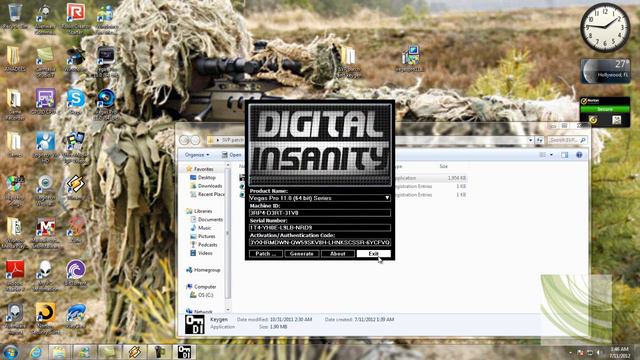Select OS (C:) drive in Explorer
640x360 pixels.
click(x=202, y=295)
